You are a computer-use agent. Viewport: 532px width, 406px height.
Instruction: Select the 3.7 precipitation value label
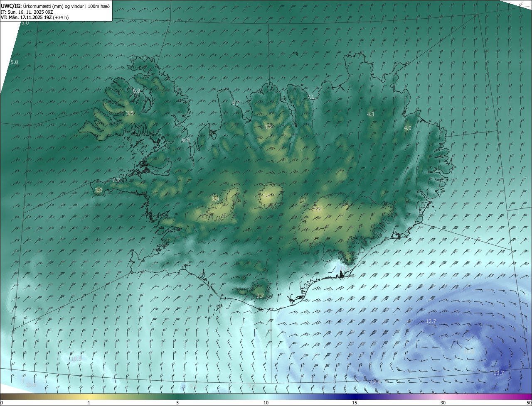click(x=260, y=296)
